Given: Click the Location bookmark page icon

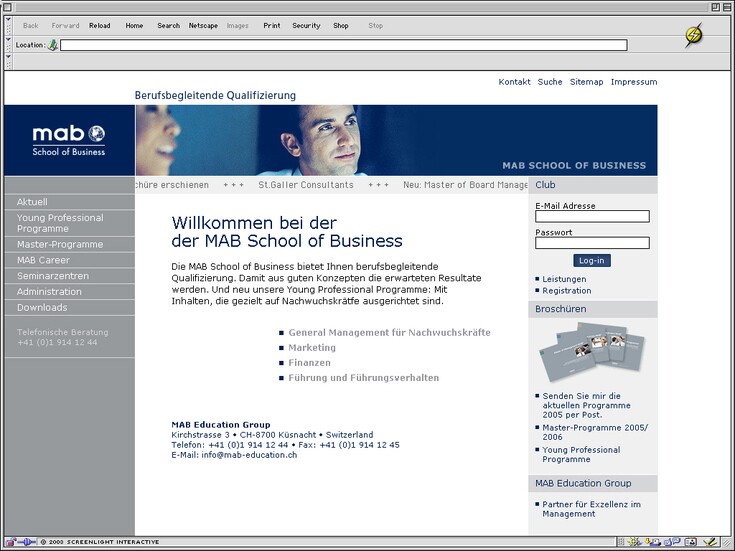Looking at the screenshot, I should pyautogui.click(x=53, y=45).
